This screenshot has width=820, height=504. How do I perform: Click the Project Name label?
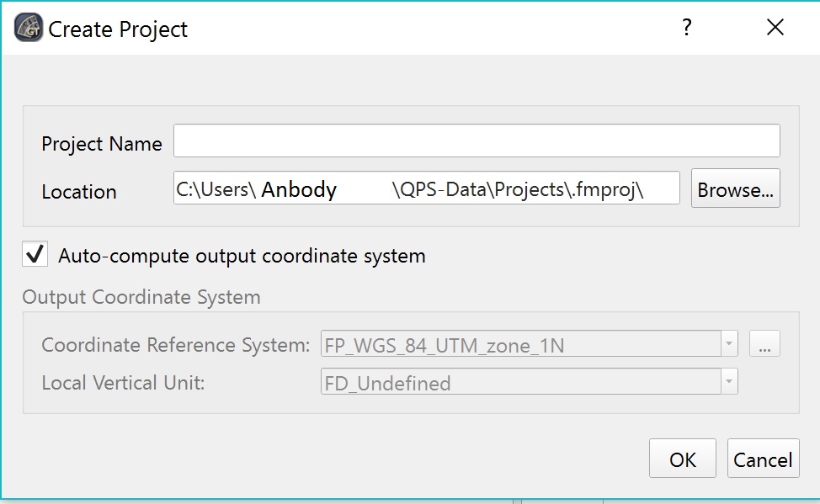[102, 144]
